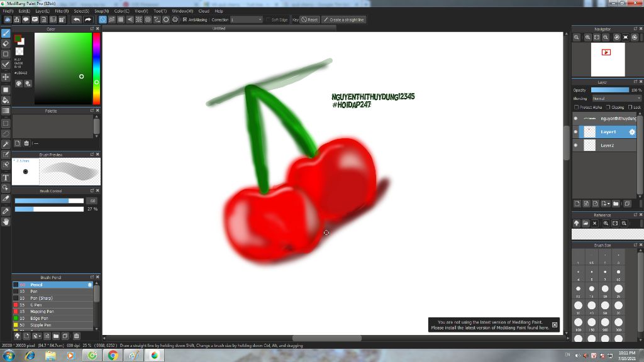Viewport: 644px width, 362px height.
Task: Turn off snap with the highlighted snap icon
Action: pos(103,19)
